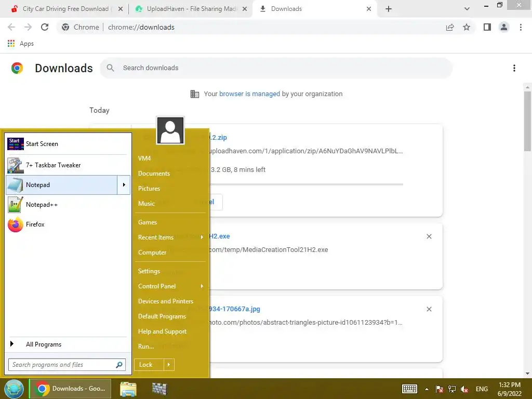Viewport: 532px width, 399px height.
Task: Open the touch keyboard tray icon
Action: click(x=409, y=389)
